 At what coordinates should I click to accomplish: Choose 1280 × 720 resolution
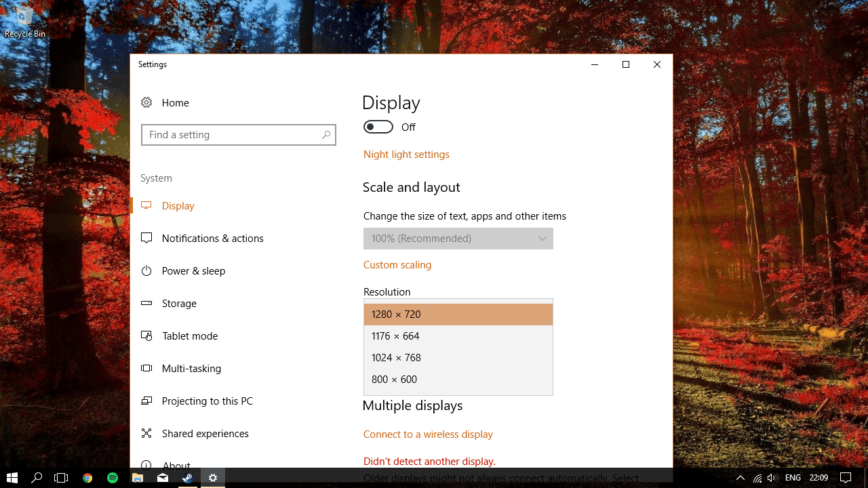(458, 314)
